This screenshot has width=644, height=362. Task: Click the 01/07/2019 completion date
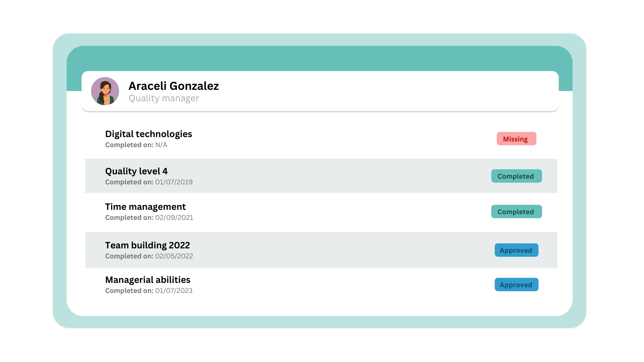174,182
